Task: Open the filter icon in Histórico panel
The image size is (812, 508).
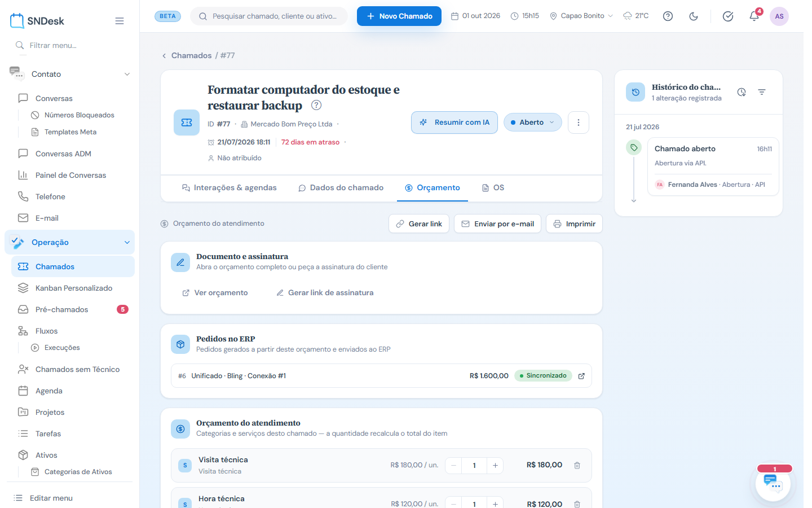Action: pos(762,92)
